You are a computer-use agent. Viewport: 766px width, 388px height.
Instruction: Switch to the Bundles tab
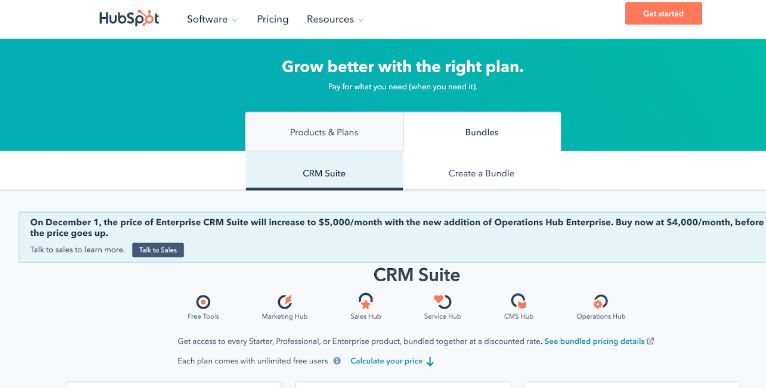(x=482, y=132)
